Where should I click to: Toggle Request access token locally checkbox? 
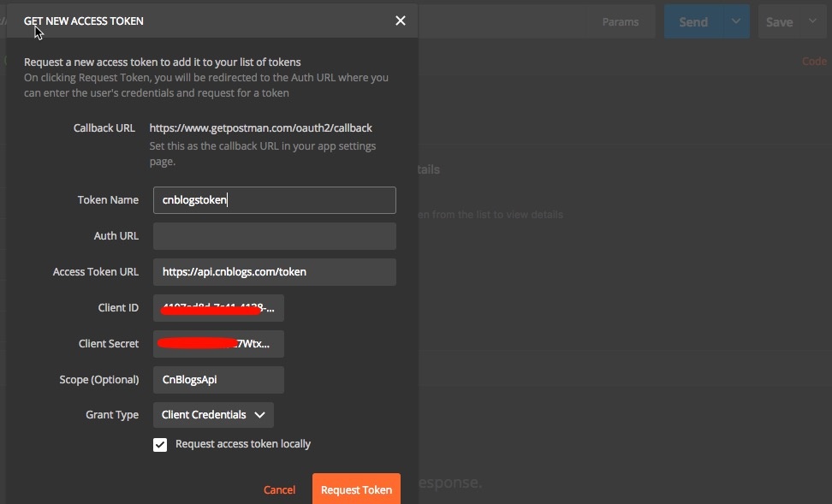click(x=160, y=445)
